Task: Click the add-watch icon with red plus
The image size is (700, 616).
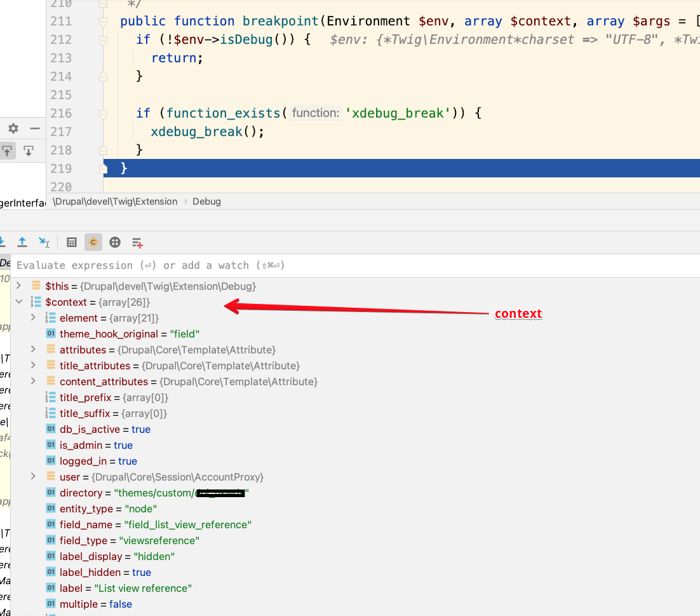Action: tap(137, 243)
